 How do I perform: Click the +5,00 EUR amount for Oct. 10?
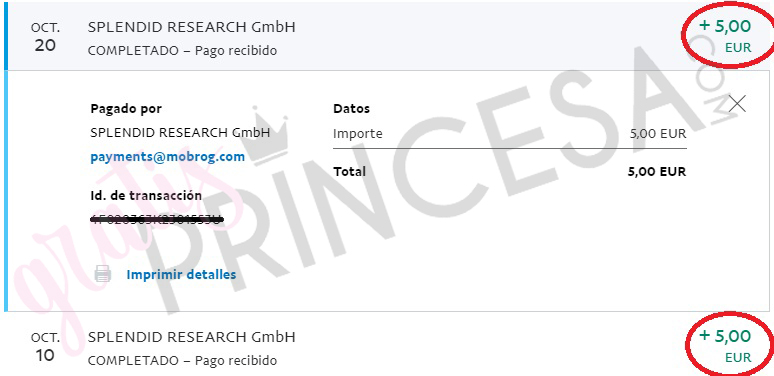725,345
